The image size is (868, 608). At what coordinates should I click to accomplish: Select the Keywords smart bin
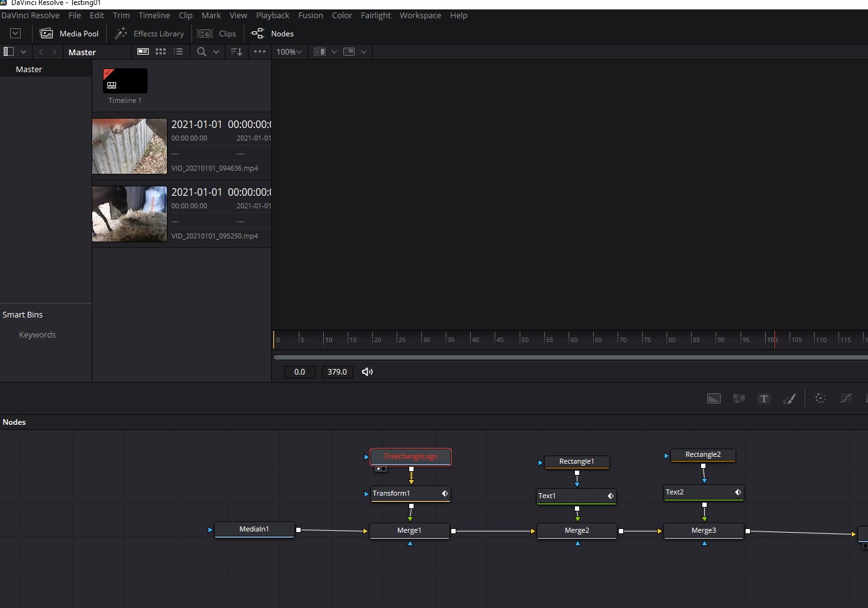click(37, 334)
